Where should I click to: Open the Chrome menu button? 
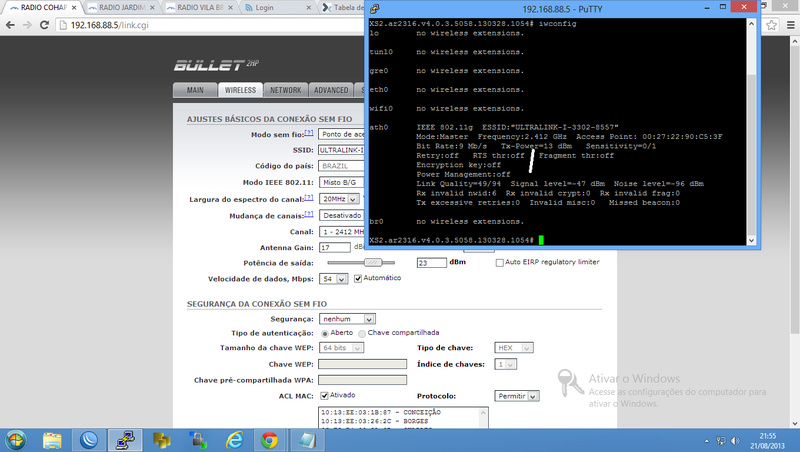[790, 24]
